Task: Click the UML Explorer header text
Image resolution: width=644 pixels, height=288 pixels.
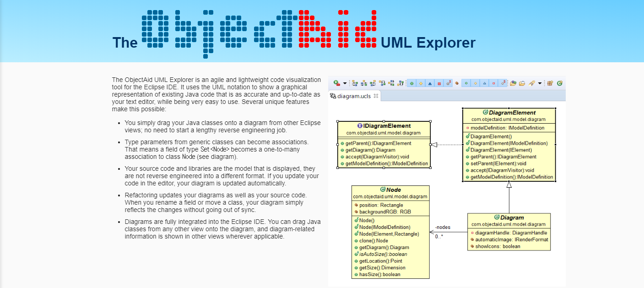Action: 428,43
